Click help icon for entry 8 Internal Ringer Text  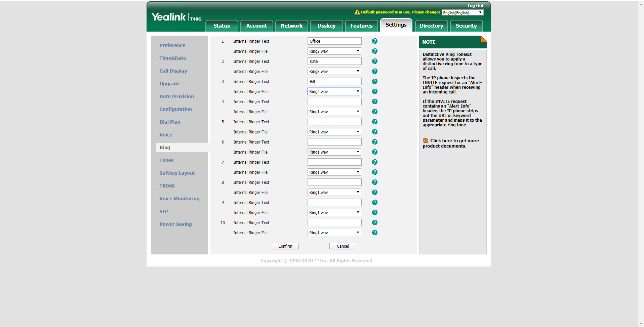[375, 182]
